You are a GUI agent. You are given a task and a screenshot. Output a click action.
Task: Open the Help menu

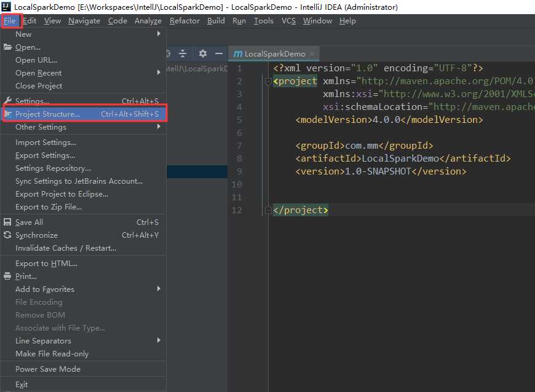click(347, 21)
